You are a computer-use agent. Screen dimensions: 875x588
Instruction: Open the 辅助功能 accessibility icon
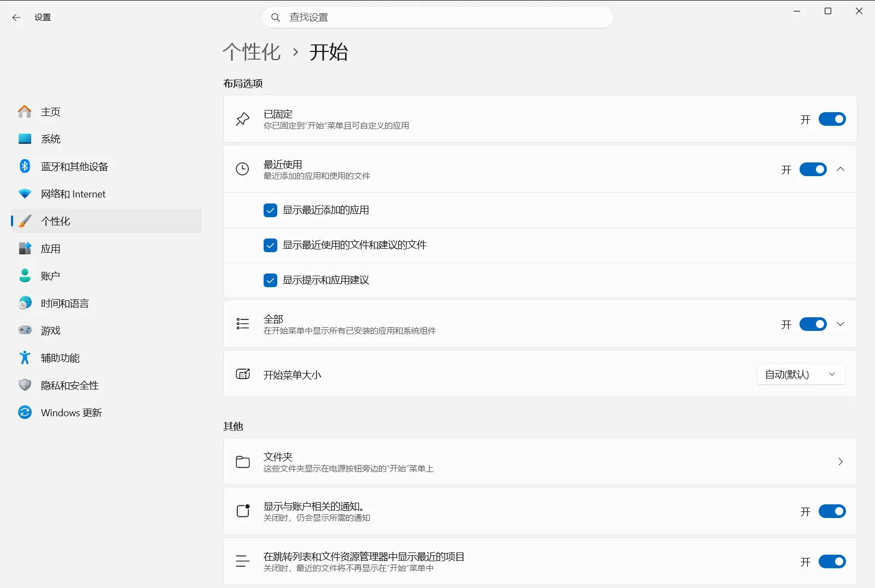point(25,358)
